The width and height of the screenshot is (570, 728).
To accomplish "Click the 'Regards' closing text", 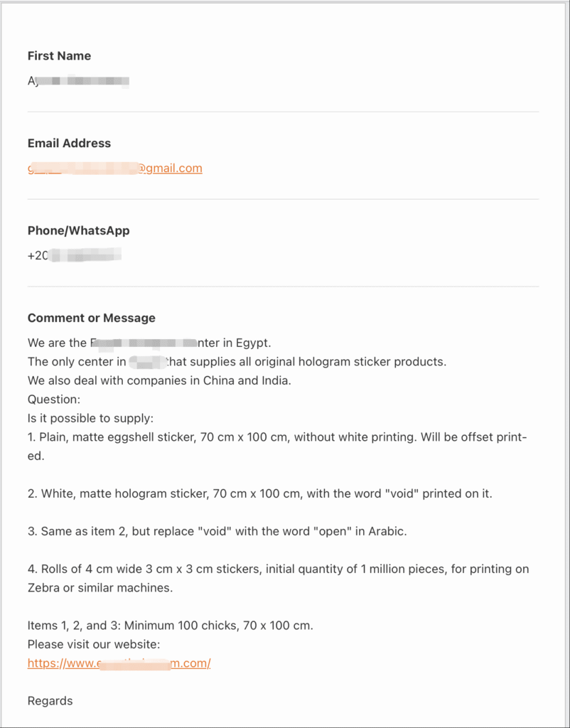I will tap(50, 700).
